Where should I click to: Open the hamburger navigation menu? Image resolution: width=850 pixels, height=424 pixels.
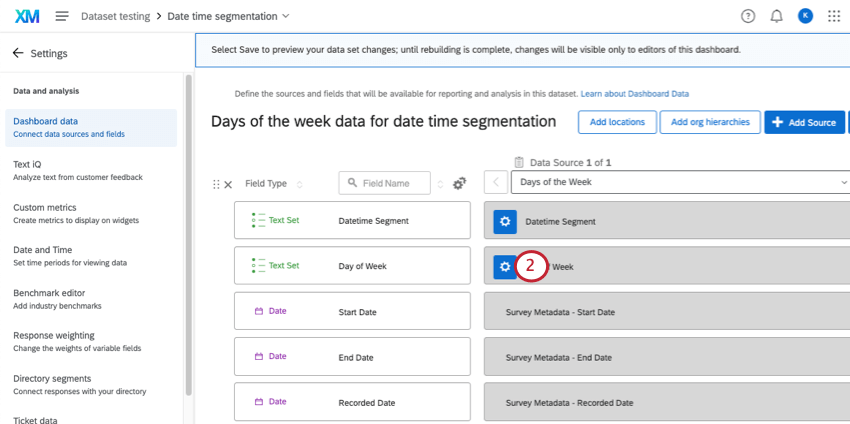(62, 16)
